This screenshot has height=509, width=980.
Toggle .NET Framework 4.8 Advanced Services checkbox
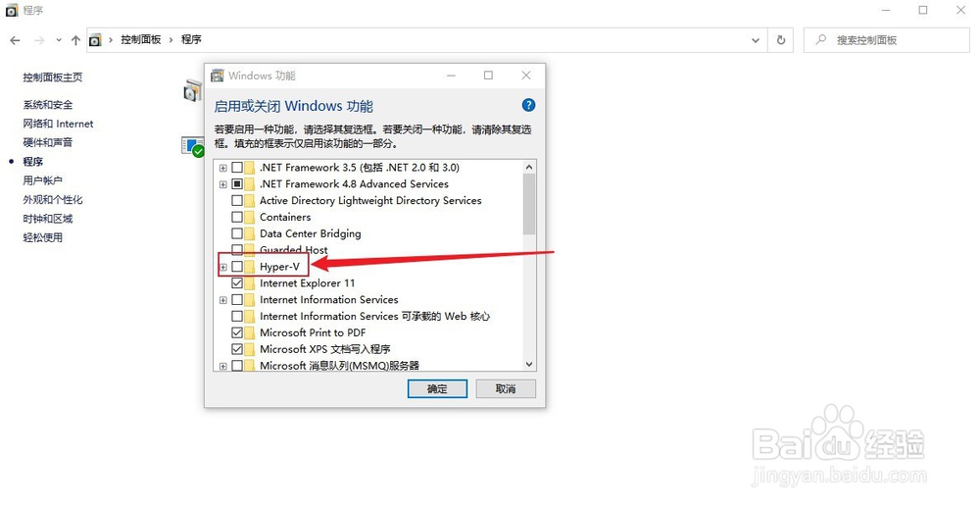pyautogui.click(x=237, y=183)
